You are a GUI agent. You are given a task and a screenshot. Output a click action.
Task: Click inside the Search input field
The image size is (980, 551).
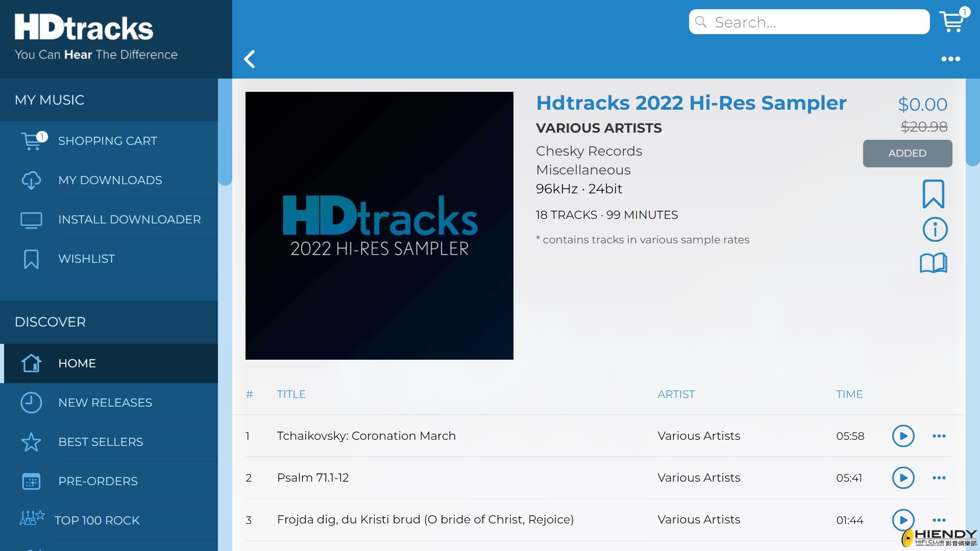817,21
